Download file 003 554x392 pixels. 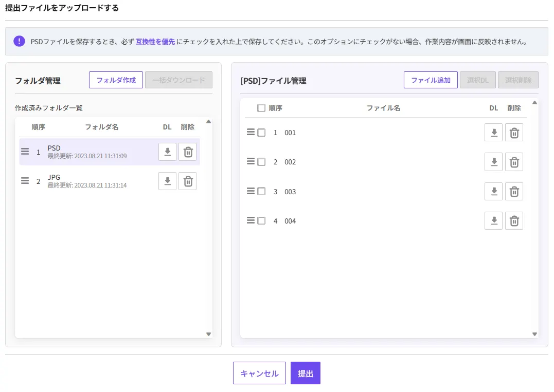(x=494, y=192)
